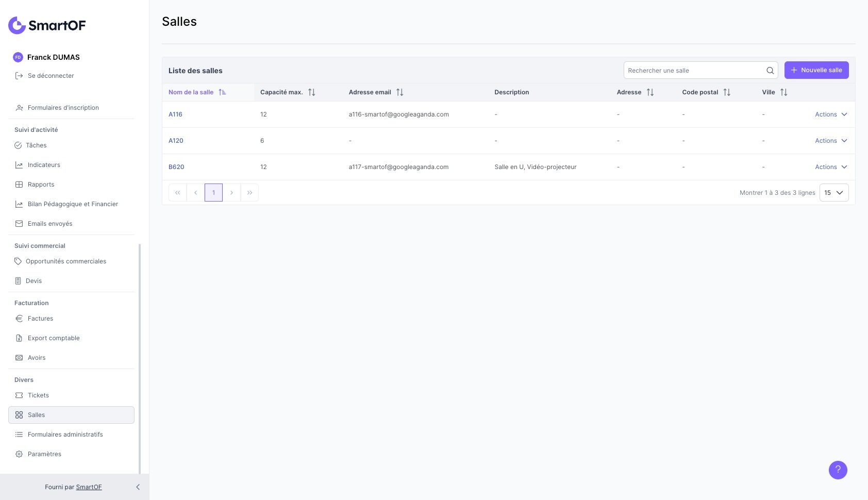Viewport: 868px width, 500px height.
Task: Open room B620 link
Action: (x=176, y=167)
